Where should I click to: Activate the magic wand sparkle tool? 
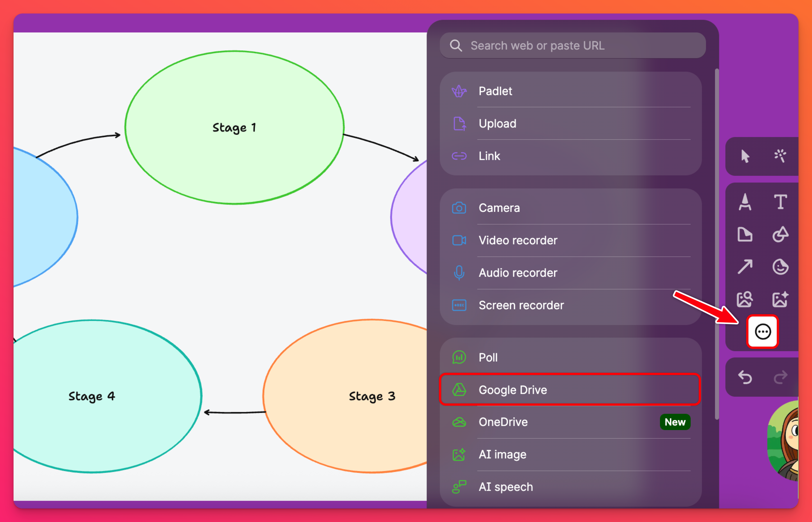(x=780, y=156)
